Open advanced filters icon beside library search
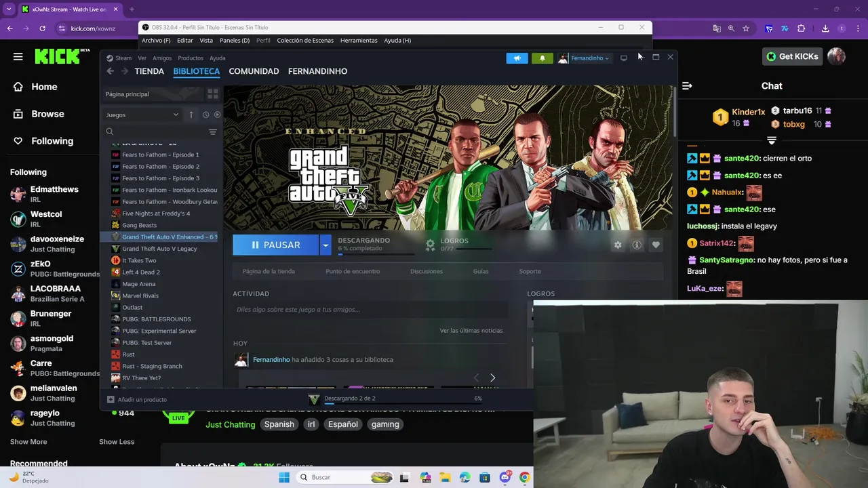The image size is (868, 488). tap(213, 131)
